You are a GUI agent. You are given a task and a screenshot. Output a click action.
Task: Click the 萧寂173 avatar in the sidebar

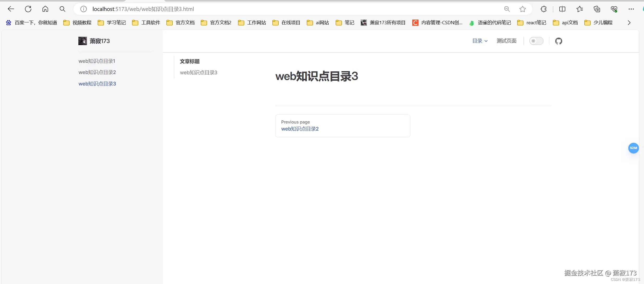coord(82,41)
